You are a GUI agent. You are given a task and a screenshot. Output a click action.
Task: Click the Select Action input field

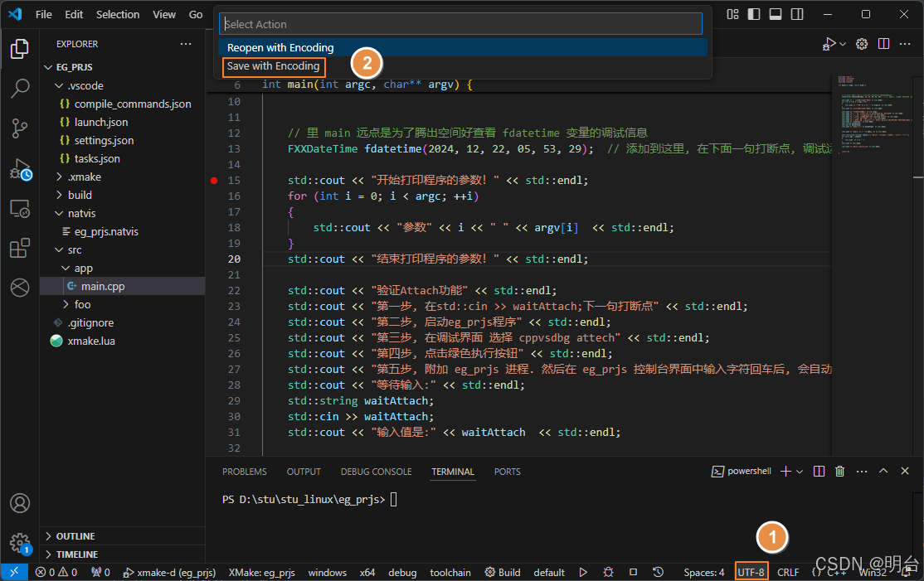[x=461, y=24]
